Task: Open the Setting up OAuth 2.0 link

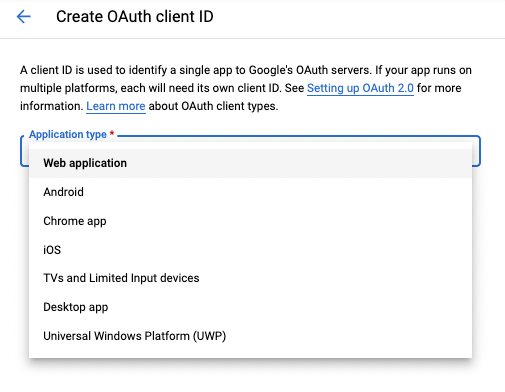Action: tap(360, 88)
